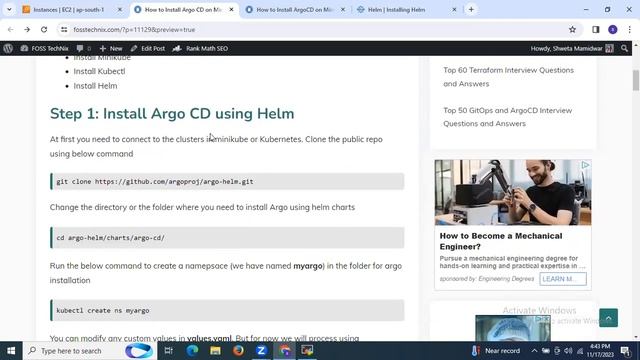Launch Microsoft Edge from the taskbar
The width and height of the screenshot is (640, 360).
[192, 351]
